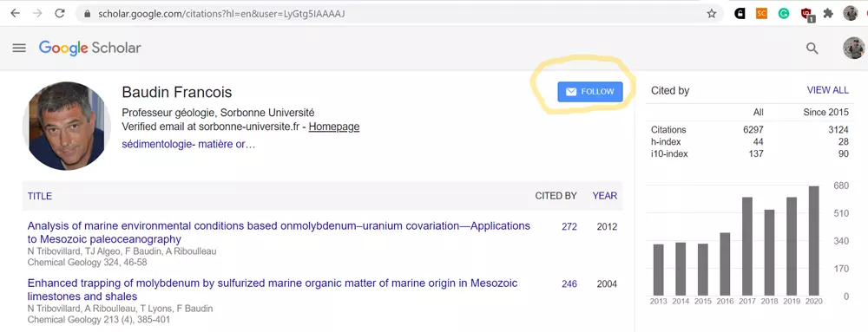The width and height of the screenshot is (868, 332).
Task: Bookmark this page with the star icon
Action: (712, 14)
